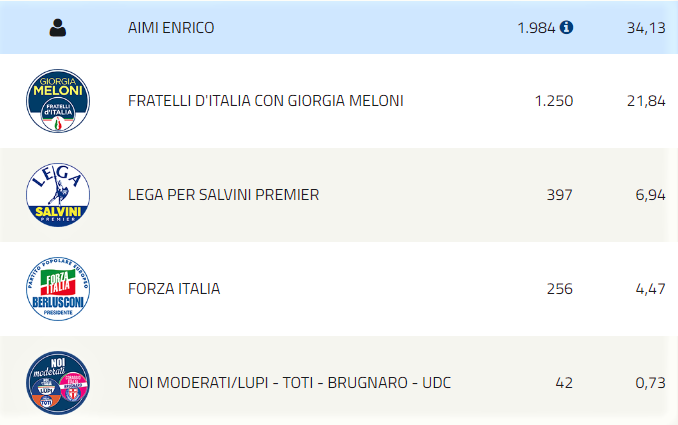The height and width of the screenshot is (425, 678).
Task: Click the 1.250 votes figure
Action: pyautogui.click(x=554, y=101)
